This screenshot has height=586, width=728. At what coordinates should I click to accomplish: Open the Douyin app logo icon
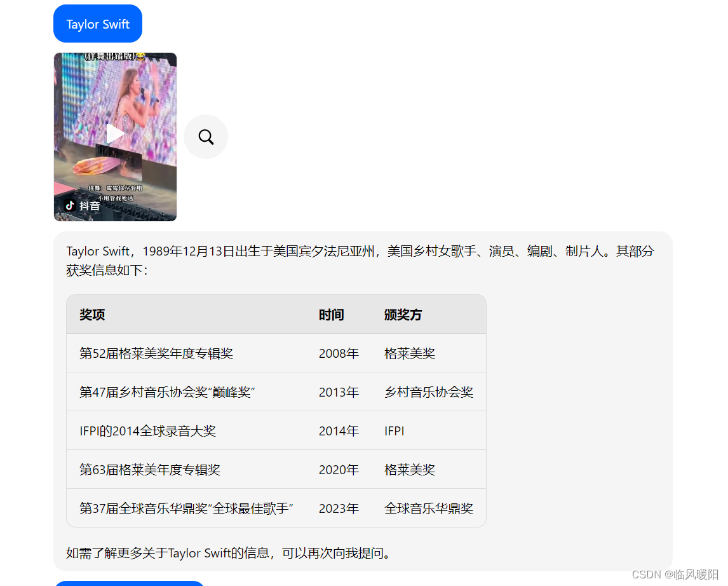[x=71, y=206]
